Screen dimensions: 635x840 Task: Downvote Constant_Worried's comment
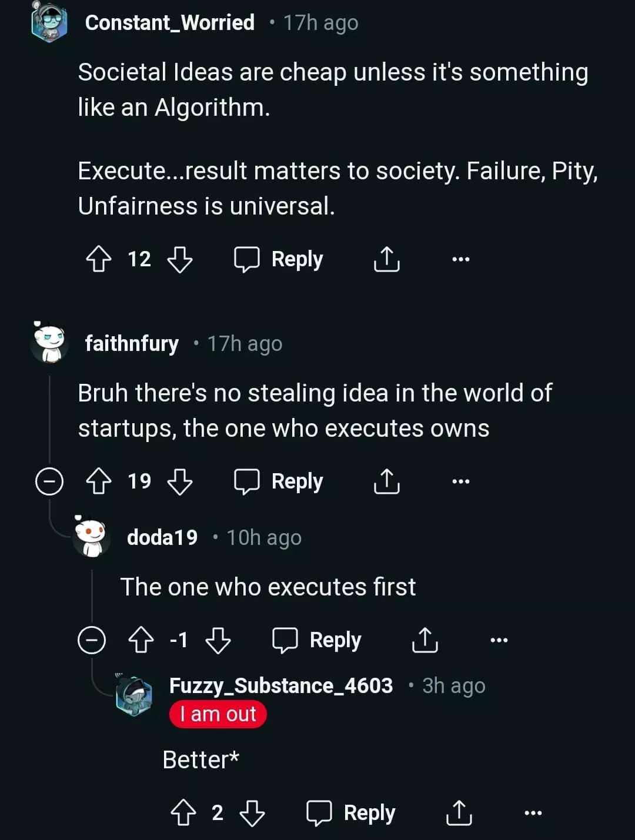pos(180,259)
